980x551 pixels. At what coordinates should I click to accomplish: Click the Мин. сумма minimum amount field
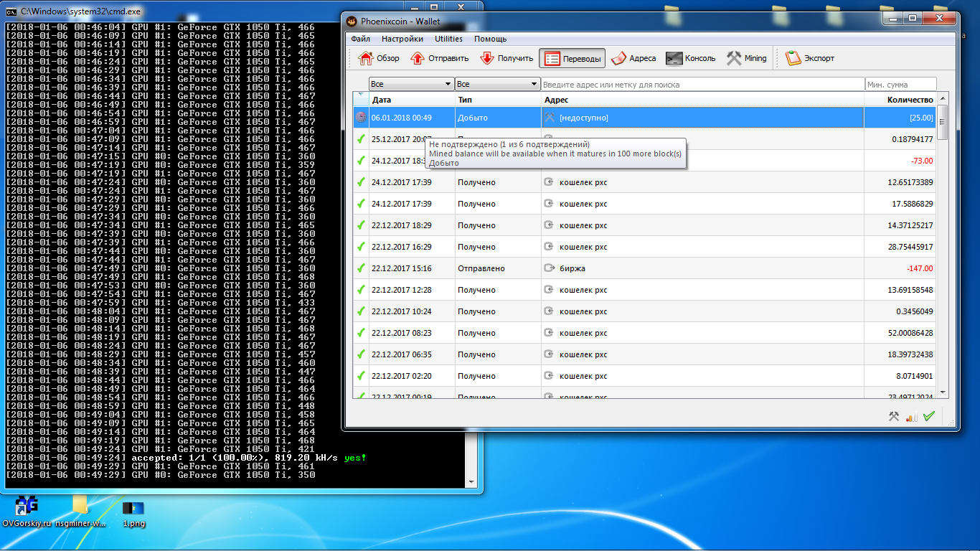(900, 84)
